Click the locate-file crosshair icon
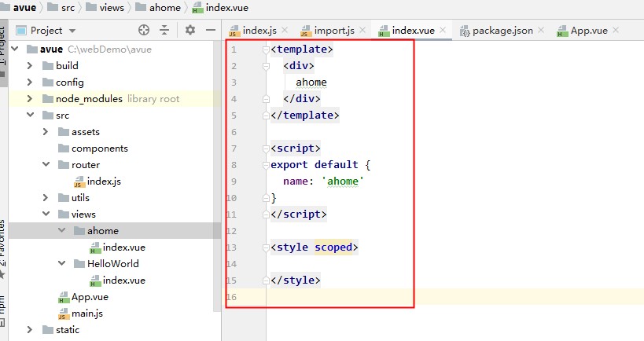Image resolution: width=644 pixels, height=341 pixels. click(144, 30)
